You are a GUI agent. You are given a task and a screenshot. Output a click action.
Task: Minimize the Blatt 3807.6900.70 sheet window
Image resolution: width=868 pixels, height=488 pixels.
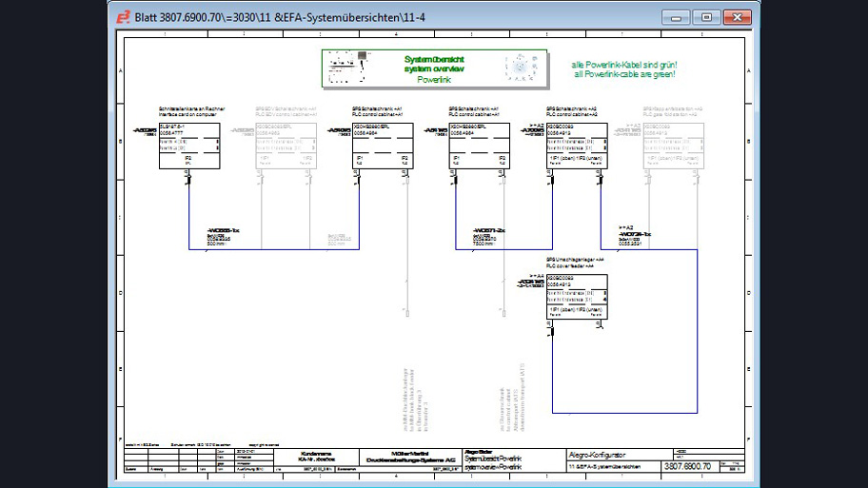tap(677, 17)
